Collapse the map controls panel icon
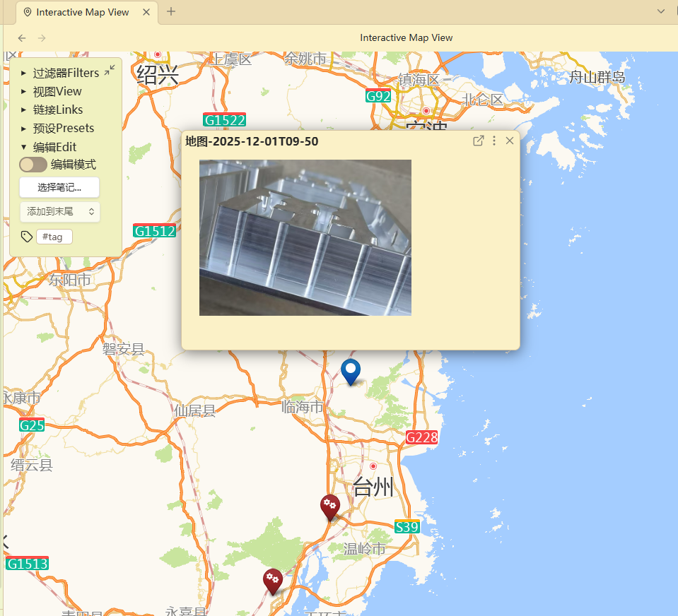 click(x=110, y=70)
